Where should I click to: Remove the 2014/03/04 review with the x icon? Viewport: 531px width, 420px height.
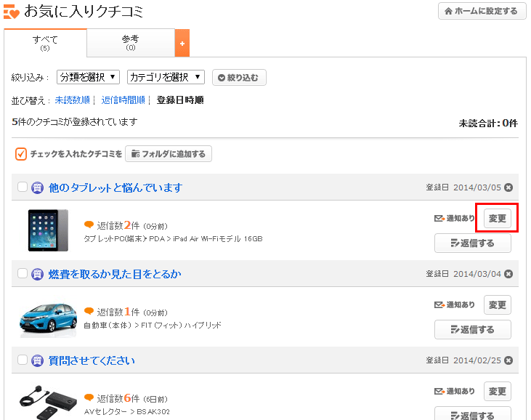coord(508,274)
